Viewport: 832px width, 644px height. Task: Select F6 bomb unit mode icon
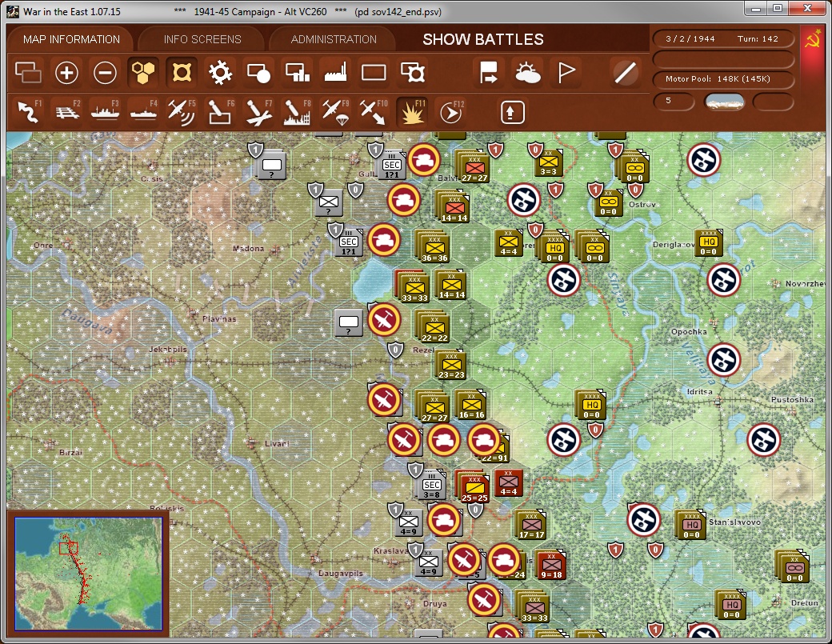point(220,112)
